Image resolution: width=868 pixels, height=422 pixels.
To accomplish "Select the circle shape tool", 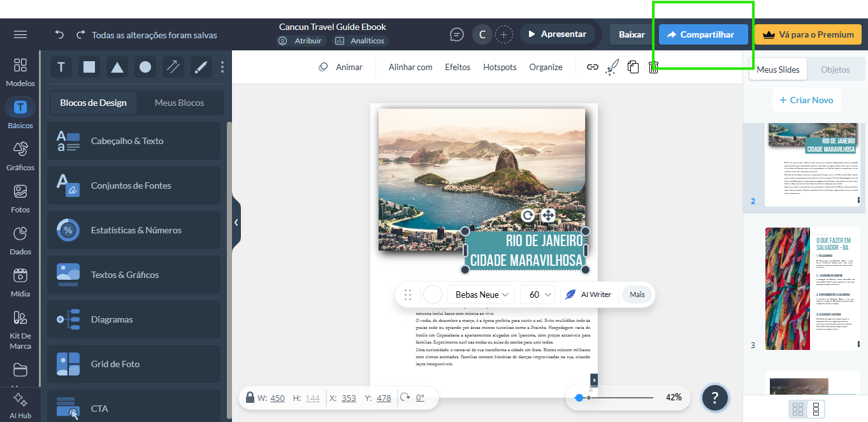I will [x=145, y=67].
